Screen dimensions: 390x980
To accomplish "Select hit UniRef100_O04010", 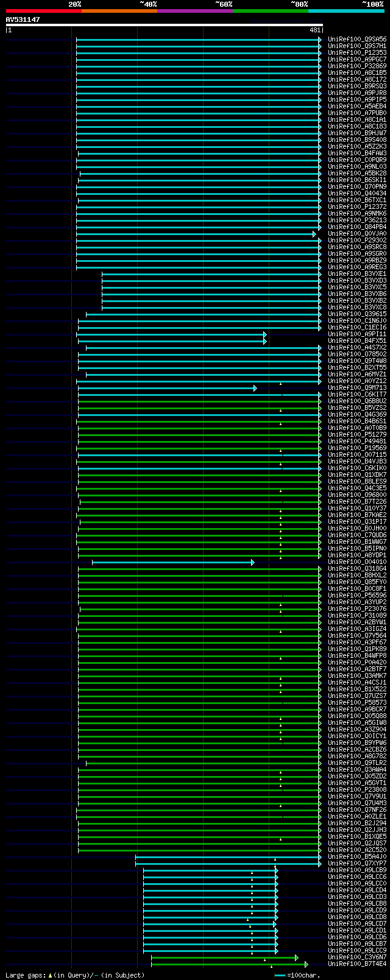I will point(357,562).
